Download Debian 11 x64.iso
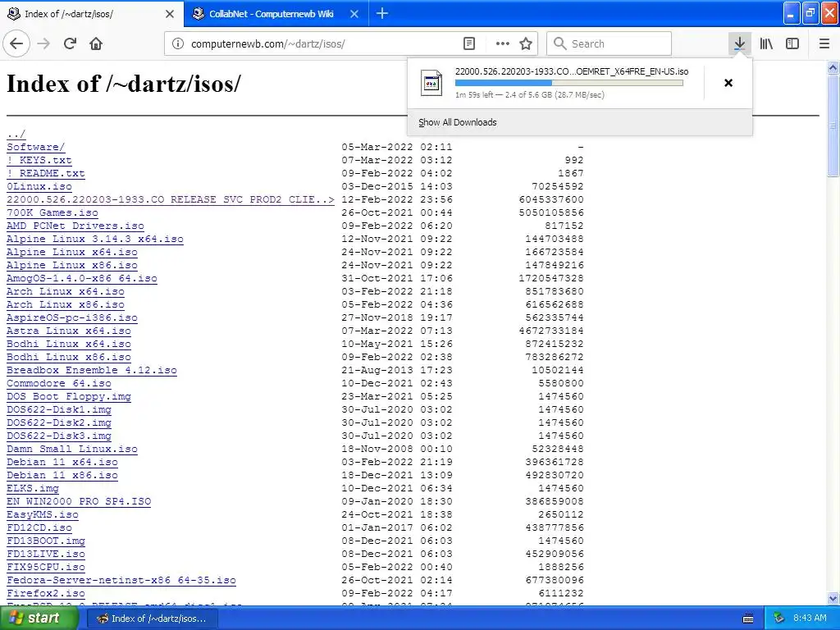This screenshot has width=840, height=630. (62, 462)
